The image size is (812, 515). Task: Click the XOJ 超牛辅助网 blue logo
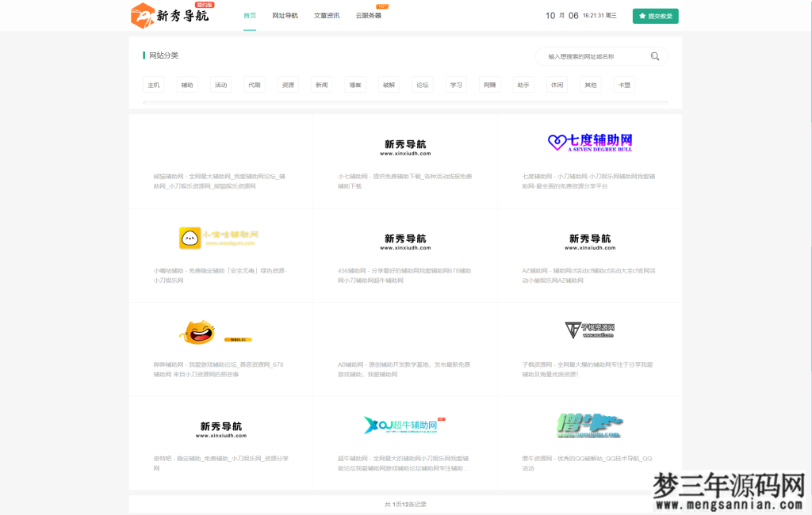coord(403,425)
